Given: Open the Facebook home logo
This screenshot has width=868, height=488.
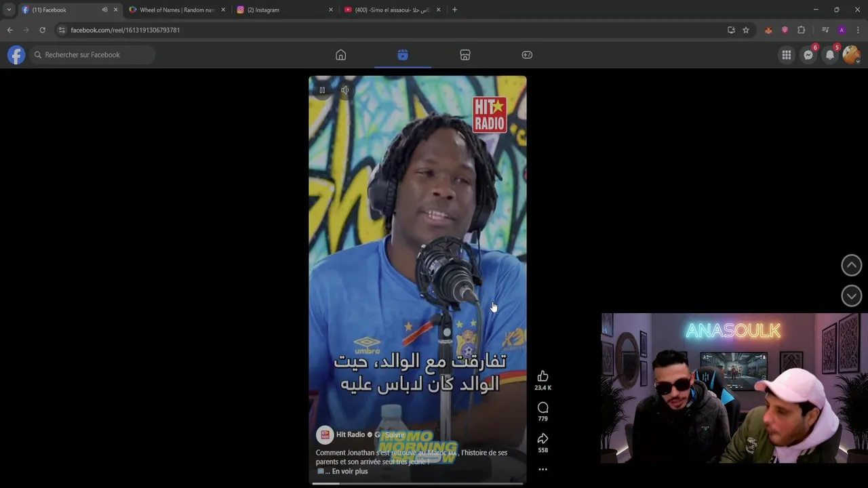Looking at the screenshot, I should coord(16,55).
